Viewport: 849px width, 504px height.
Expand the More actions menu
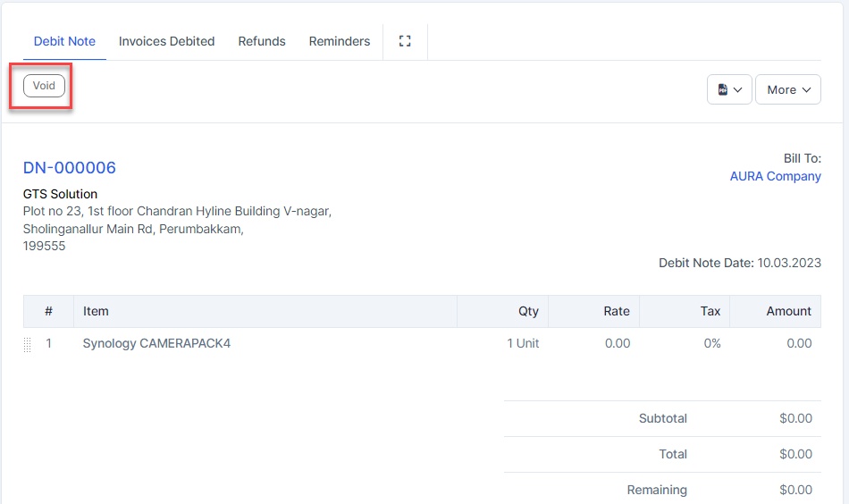click(x=787, y=89)
